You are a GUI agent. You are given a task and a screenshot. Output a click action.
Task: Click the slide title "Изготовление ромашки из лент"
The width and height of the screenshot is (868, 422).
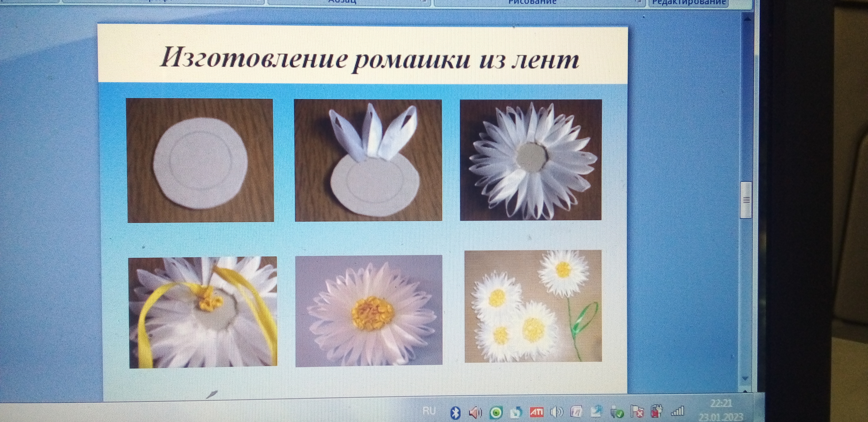tap(369, 60)
